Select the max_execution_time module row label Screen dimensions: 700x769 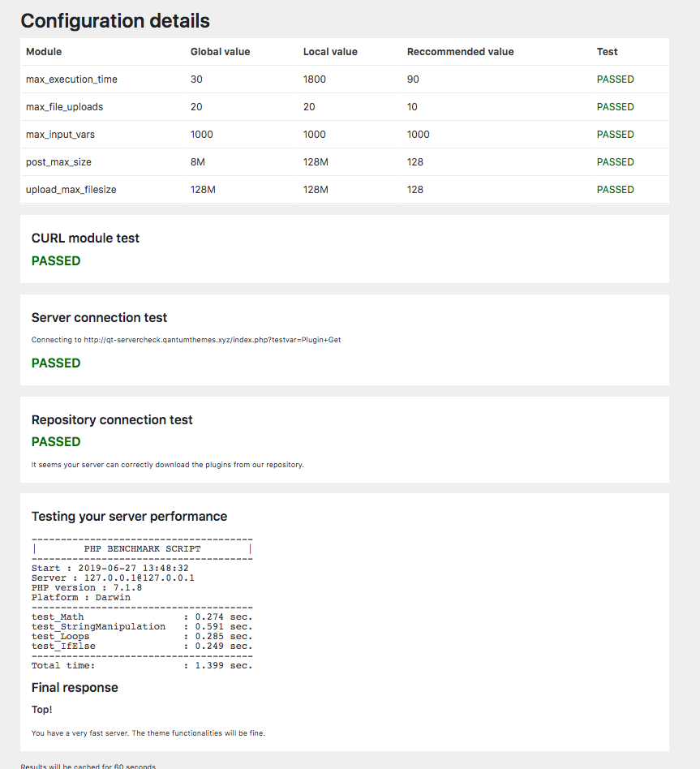tap(71, 79)
